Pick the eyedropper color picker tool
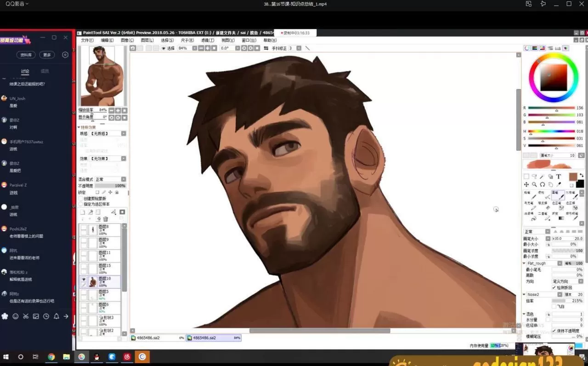588x366 pixels. 558,184
